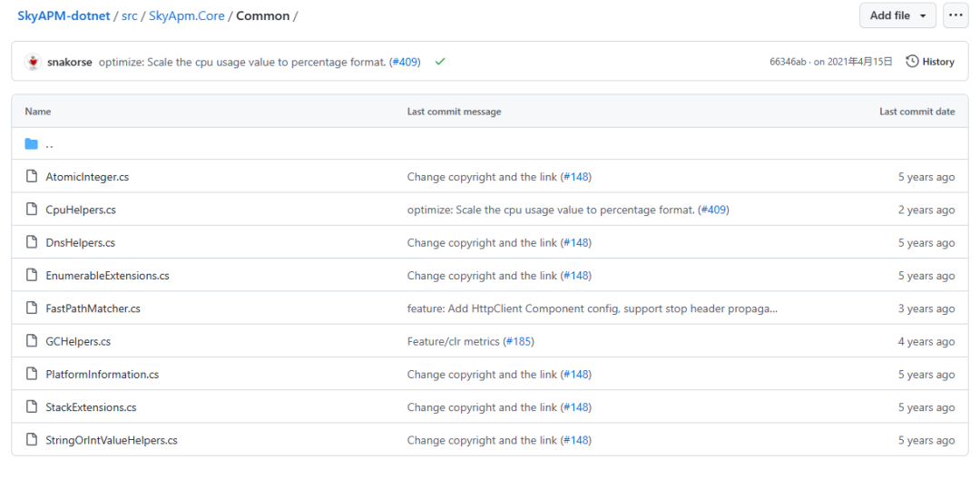
Task: Open the SkyAPM-dotnet repository root link
Action: pos(64,15)
